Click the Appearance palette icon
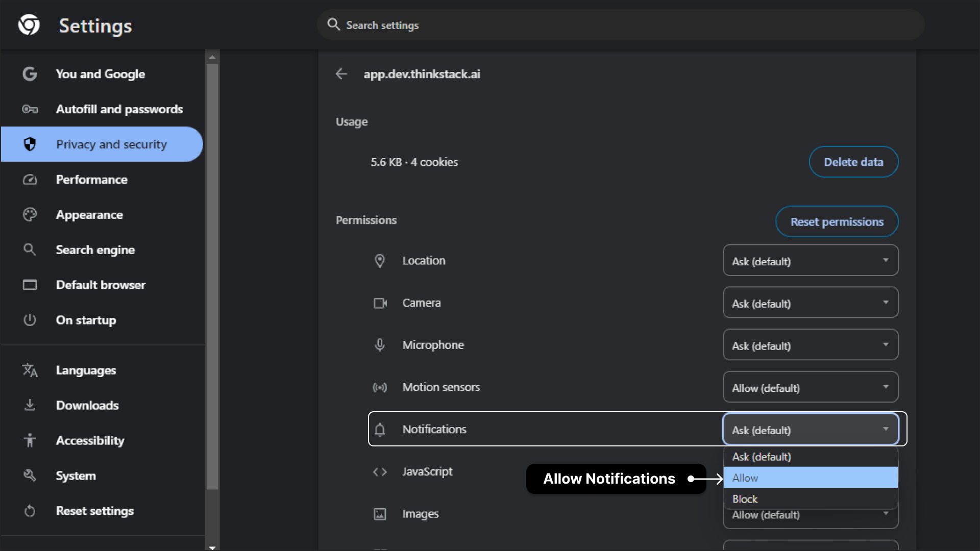The image size is (980, 551). tap(30, 215)
